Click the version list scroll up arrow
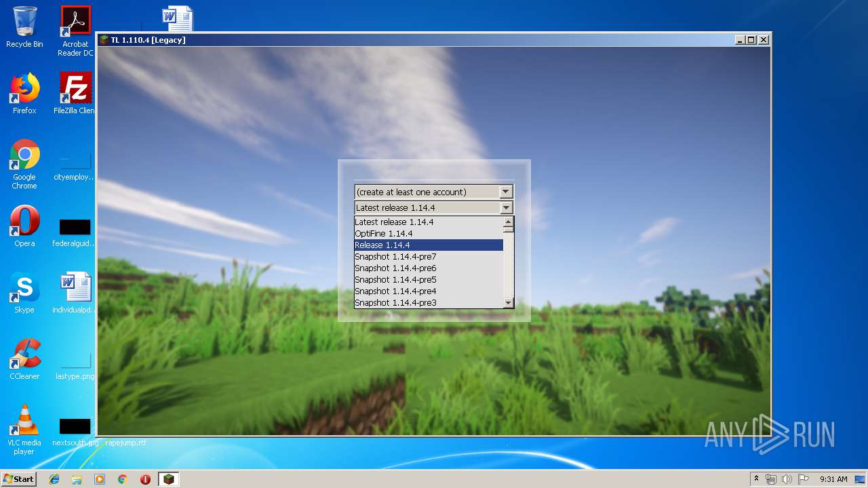Image resolution: width=868 pixels, height=488 pixels. point(508,221)
